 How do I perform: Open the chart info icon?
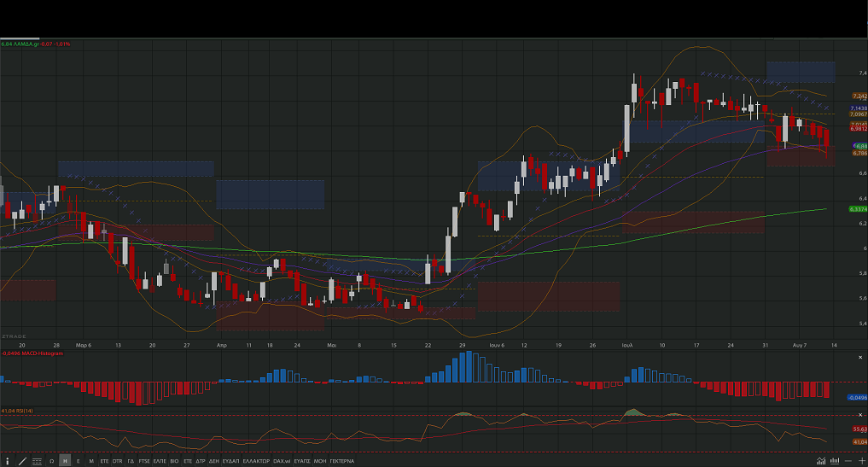(7, 461)
